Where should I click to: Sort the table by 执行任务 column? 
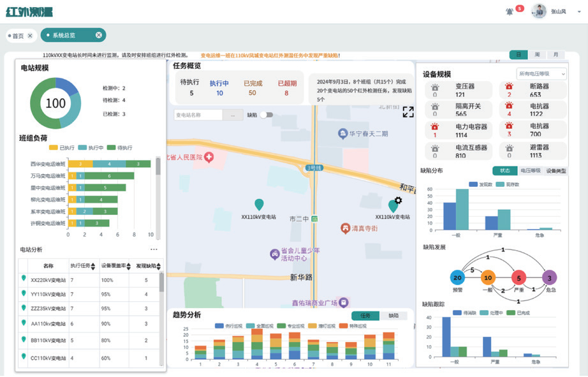93,266
